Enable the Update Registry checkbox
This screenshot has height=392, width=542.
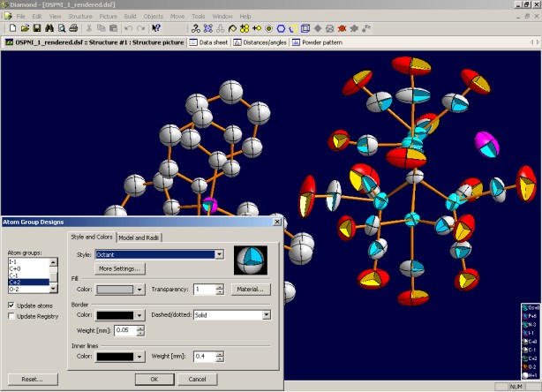[10, 315]
